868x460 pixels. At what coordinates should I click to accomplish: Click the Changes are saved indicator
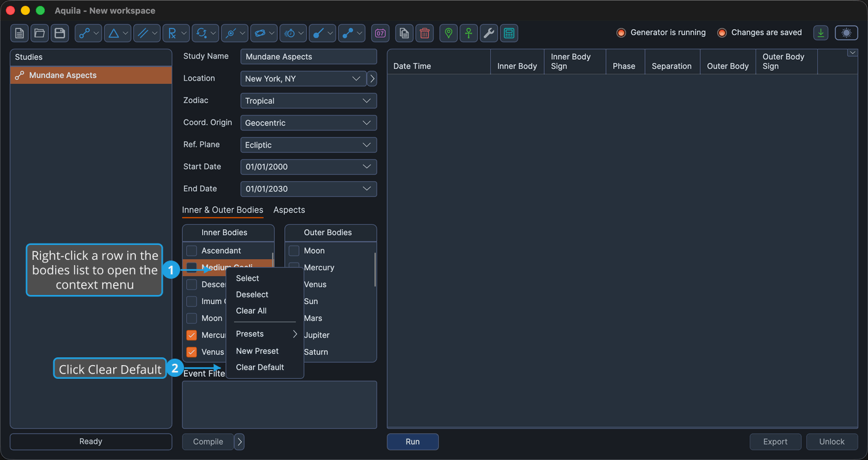click(759, 32)
